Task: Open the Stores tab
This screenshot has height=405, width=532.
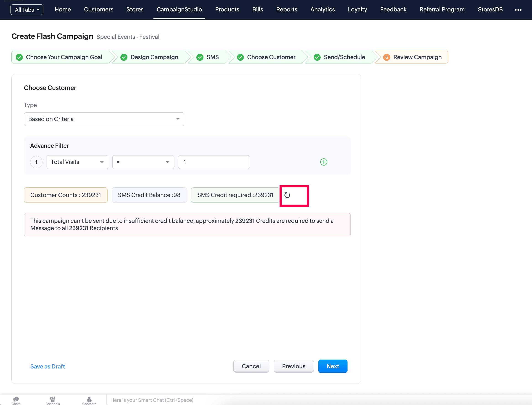Action: point(135,9)
